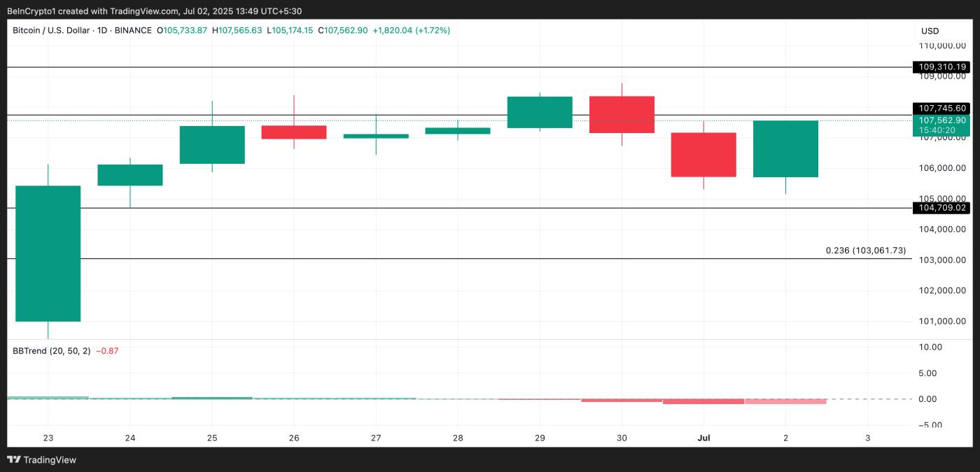Click the current price label 107,562.90
The height and width of the screenshot is (472, 980).
942,120
